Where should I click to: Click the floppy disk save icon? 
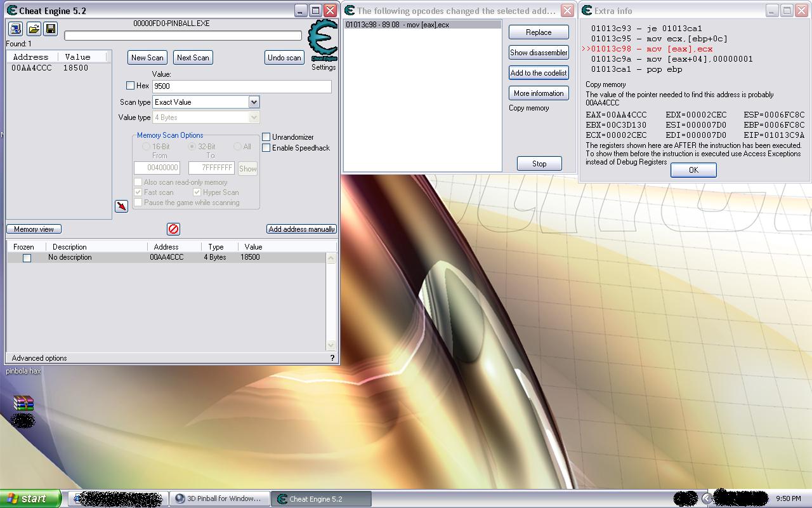tap(51, 29)
